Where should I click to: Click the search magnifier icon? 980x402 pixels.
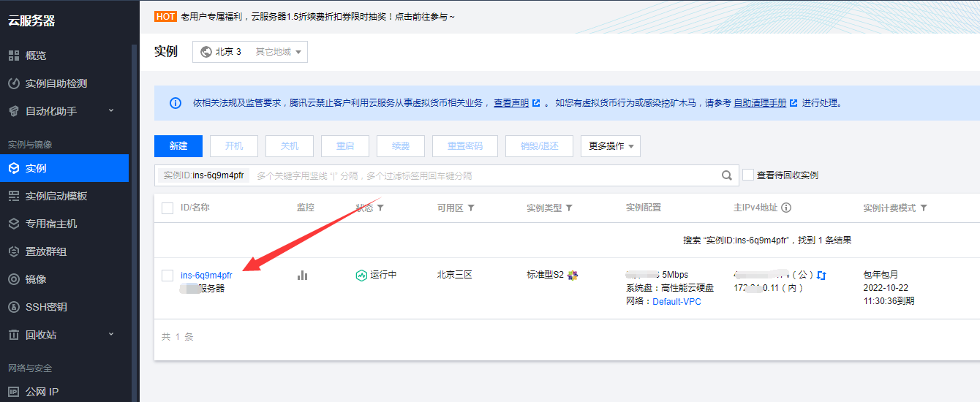pyautogui.click(x=727, y=175)
